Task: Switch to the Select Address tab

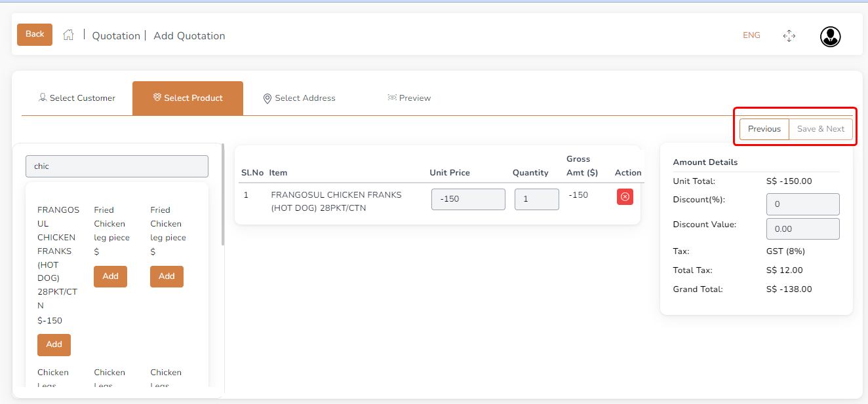Action: 299,98
